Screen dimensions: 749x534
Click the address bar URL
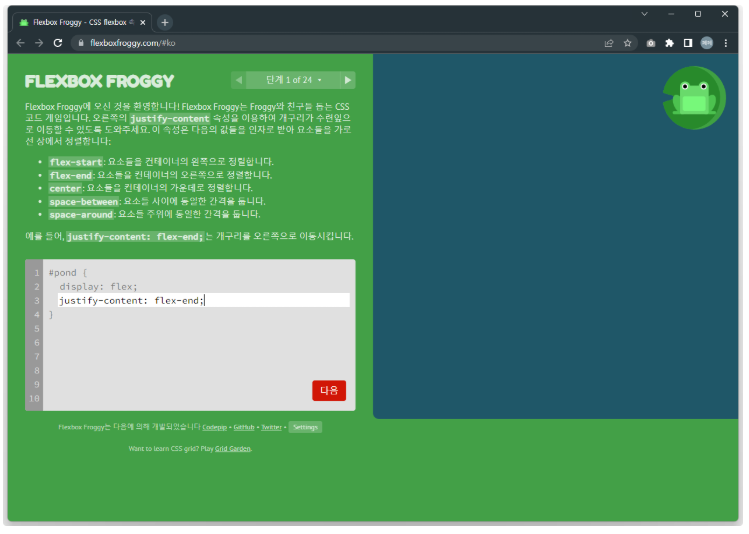[132, 43]
